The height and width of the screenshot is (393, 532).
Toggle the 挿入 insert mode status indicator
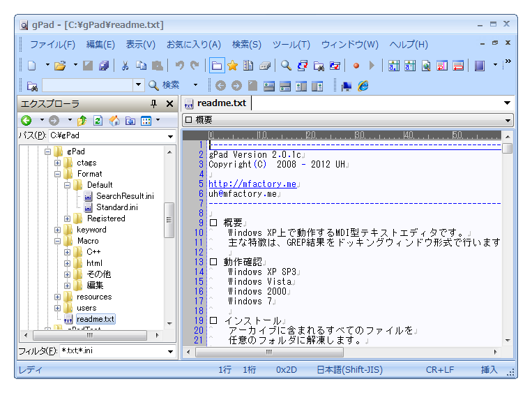pyautogui.click(x=489, y=369)
